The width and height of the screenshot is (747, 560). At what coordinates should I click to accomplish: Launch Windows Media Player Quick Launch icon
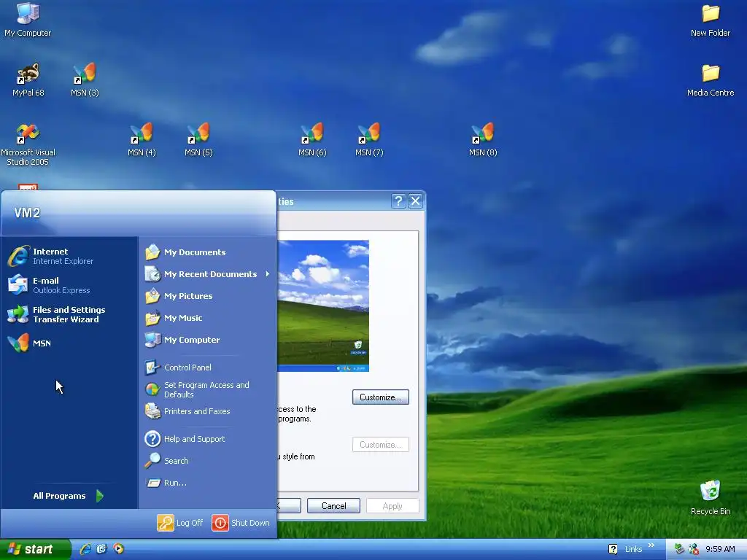(119, 549)
